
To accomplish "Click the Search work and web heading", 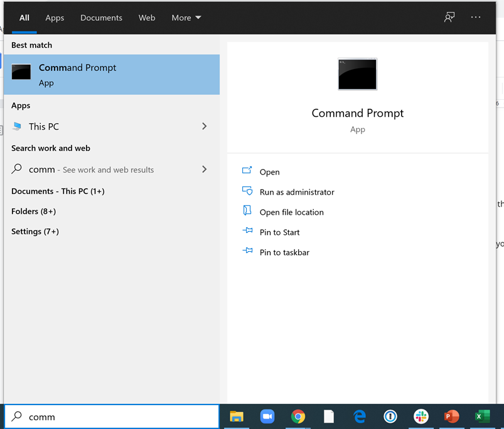I will click(x=51, y=148).
